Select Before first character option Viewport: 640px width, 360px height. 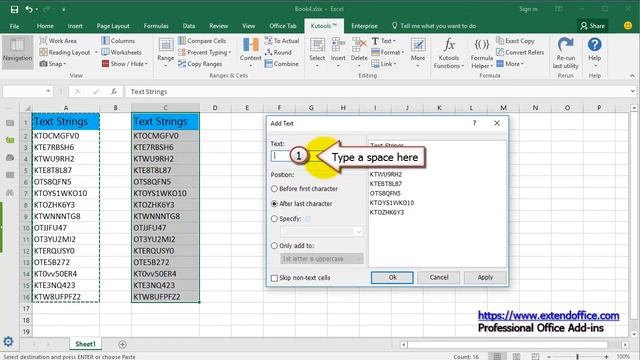304,189
